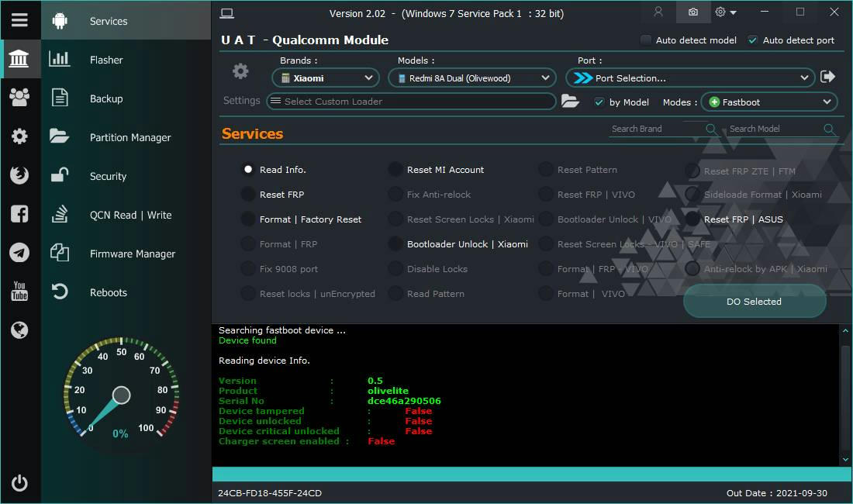Click the Search Brand magnifier icon
The height and width of the screenshot is (504, 853).
pyautogui.click(x=710, y=129)
